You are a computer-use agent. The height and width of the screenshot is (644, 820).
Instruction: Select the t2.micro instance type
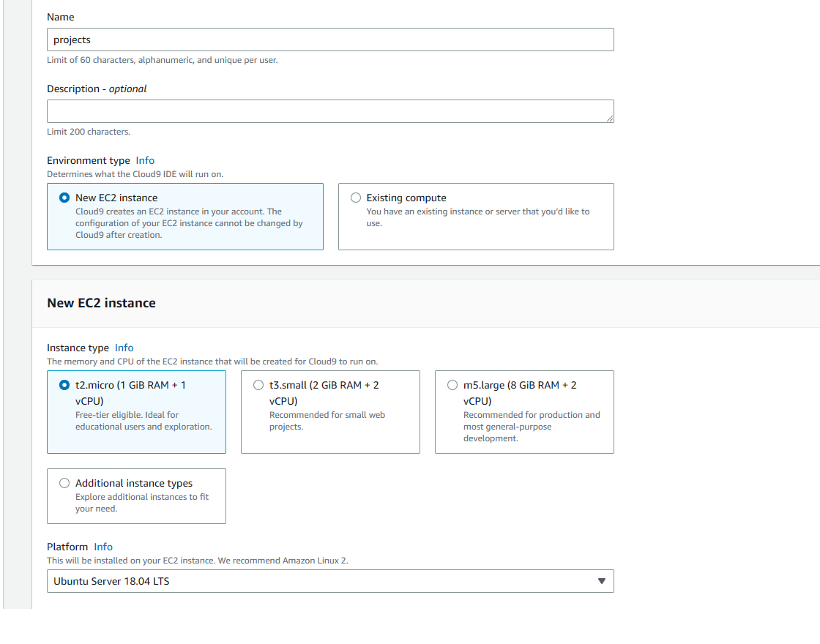pyautogui.click(x=64, y=385)
